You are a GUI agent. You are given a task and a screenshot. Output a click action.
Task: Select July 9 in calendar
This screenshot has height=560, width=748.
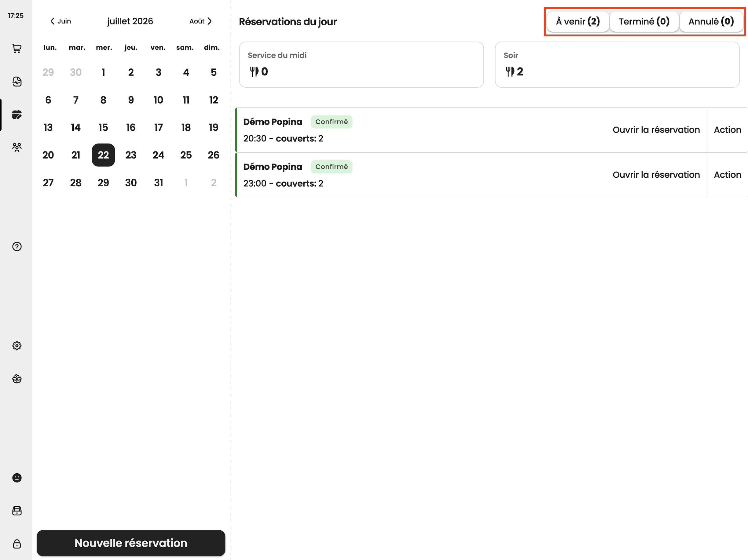pos(131,100)
